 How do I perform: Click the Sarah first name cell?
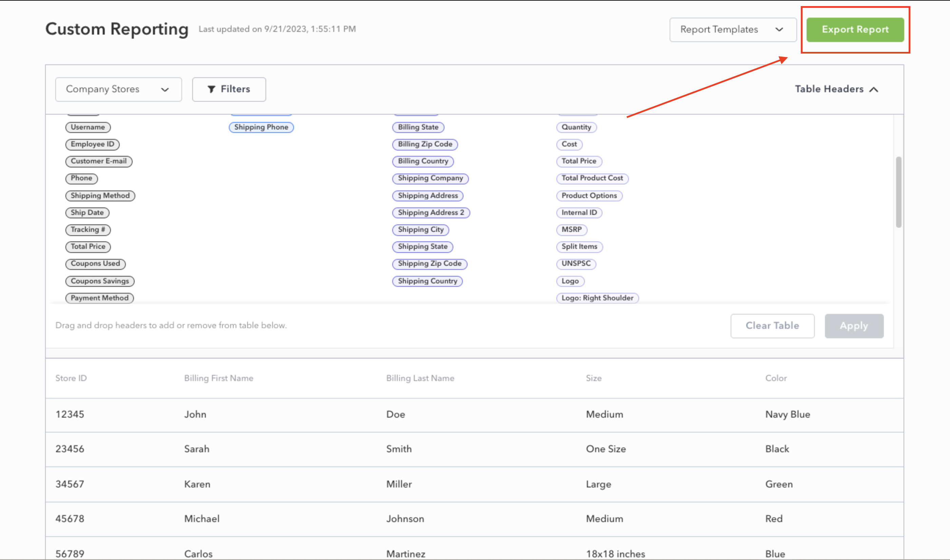click(197, 449)
